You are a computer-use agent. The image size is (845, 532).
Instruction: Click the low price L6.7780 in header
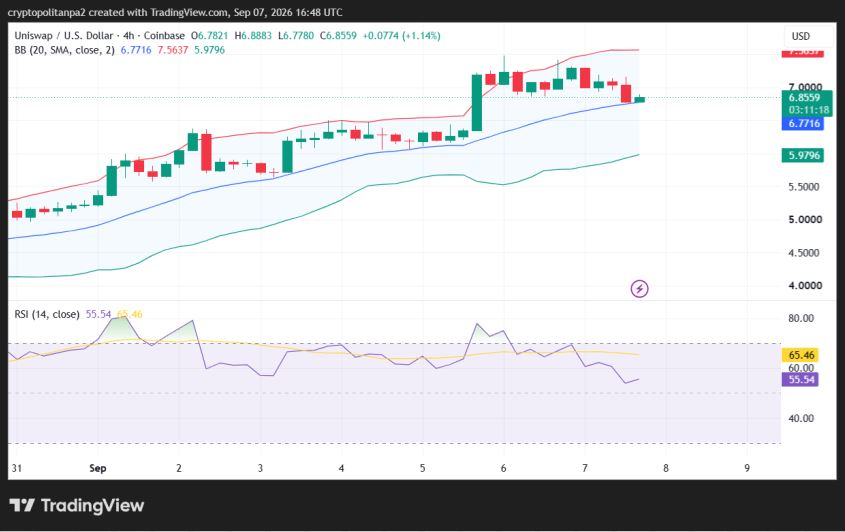[x=296, y=36]
